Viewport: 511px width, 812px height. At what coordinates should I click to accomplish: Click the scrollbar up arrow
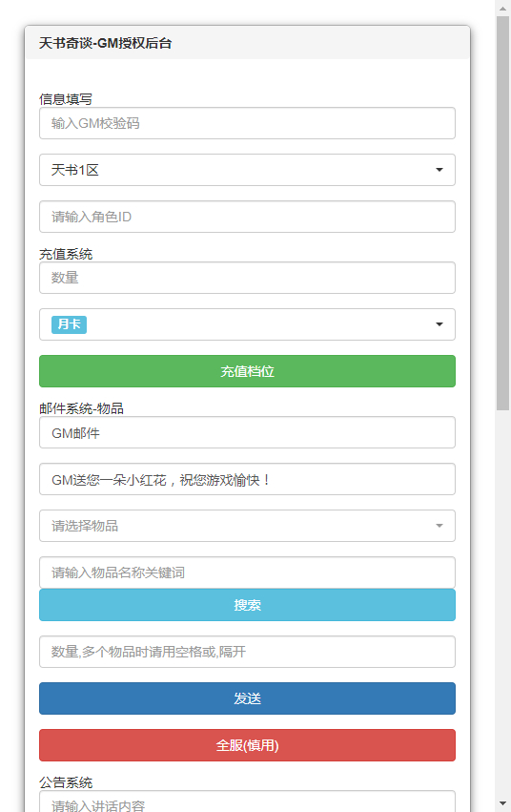(502, 9)
